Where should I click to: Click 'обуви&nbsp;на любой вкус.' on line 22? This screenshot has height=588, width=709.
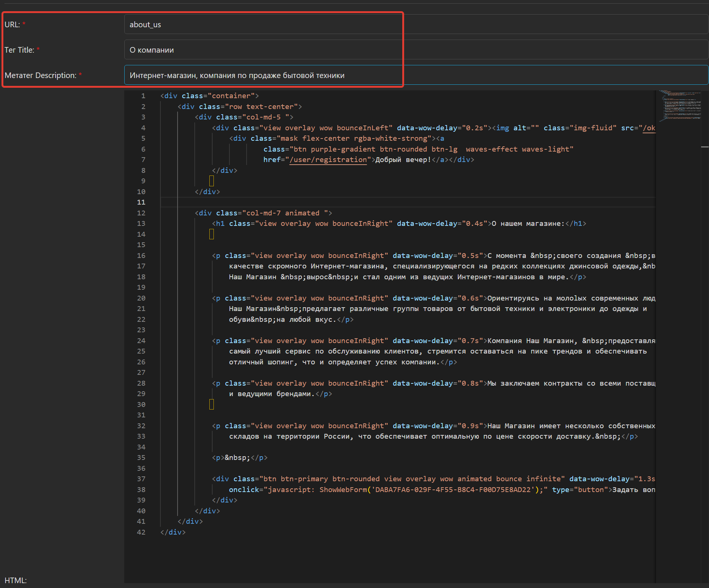click(283, 320)
